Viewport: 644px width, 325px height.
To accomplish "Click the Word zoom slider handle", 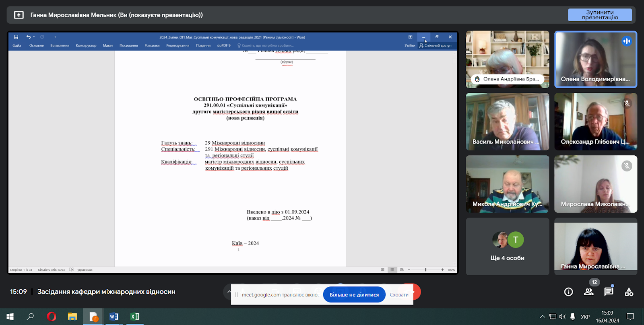I will tap(425, 270).
